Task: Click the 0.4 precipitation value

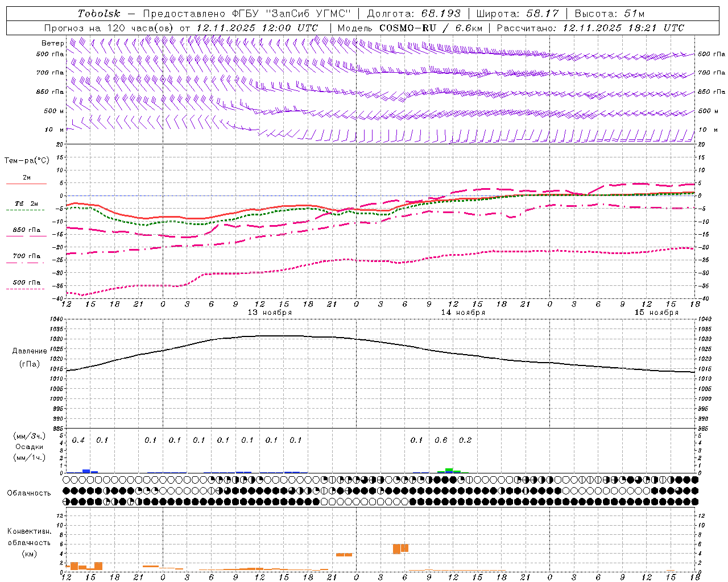Action: 78,440
